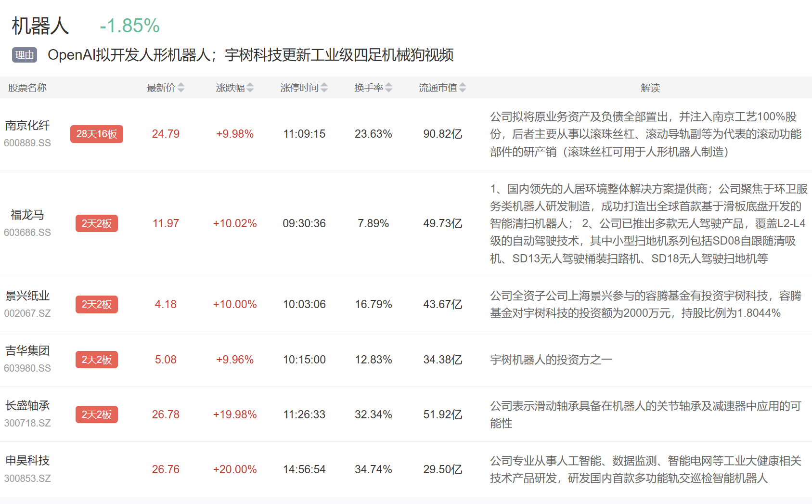812x504 pixels.
Task: Click the 股票名称 column header
Action: pos(27,88)
